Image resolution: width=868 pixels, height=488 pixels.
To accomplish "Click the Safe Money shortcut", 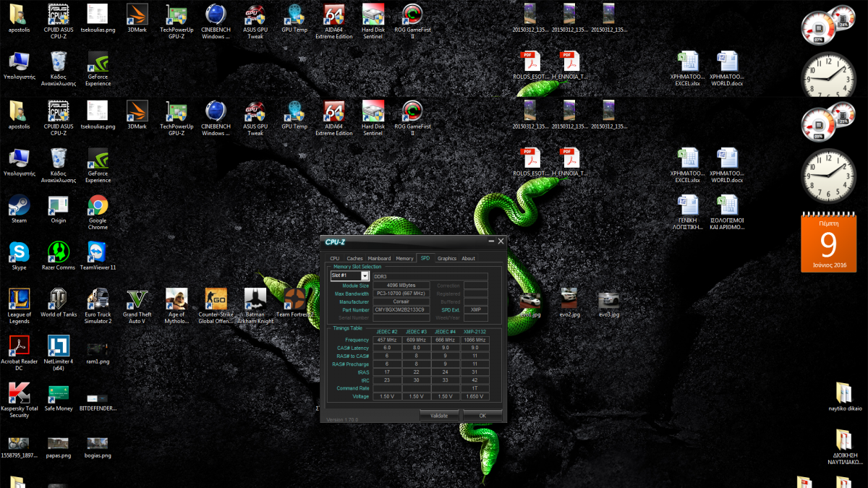I will click(x=59, y=396).
